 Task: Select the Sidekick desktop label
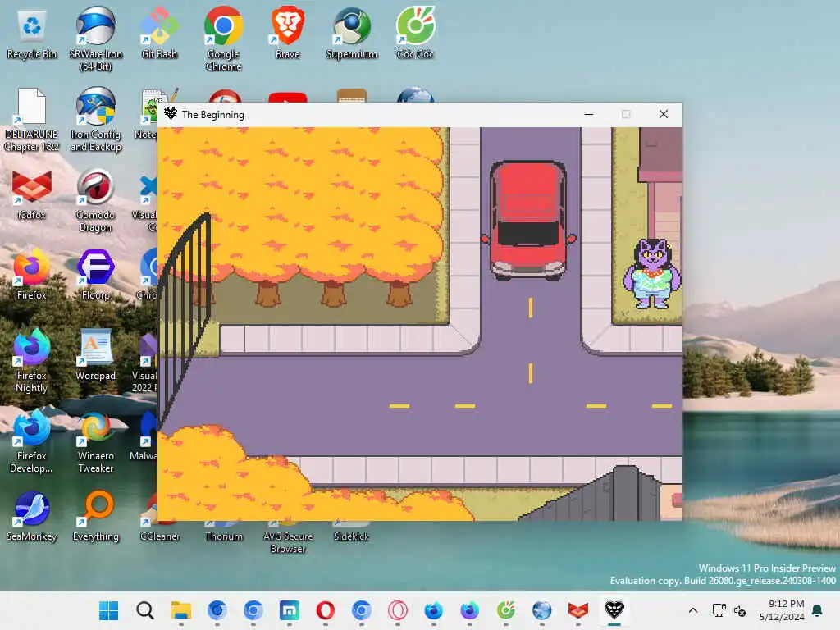point(351,536)
